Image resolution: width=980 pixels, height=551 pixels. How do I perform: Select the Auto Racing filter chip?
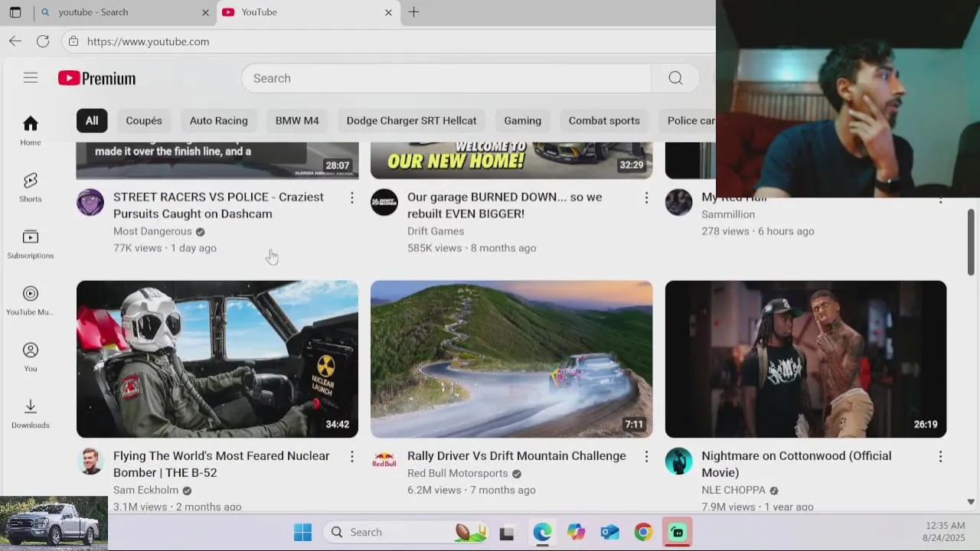[x=219, y=121]
